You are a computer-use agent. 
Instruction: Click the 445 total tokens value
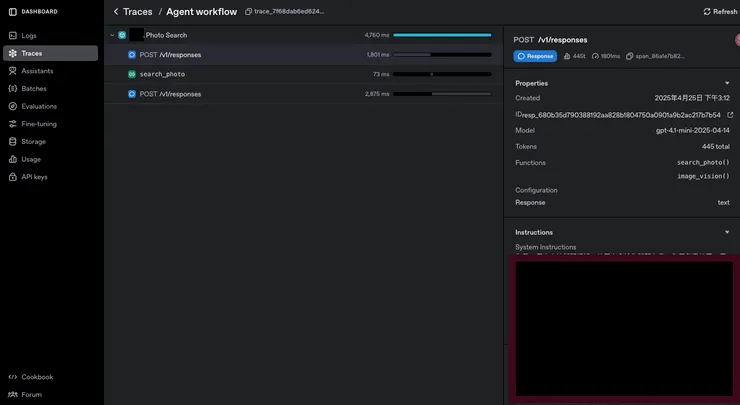pyautogui.click(x=715, y=146)
